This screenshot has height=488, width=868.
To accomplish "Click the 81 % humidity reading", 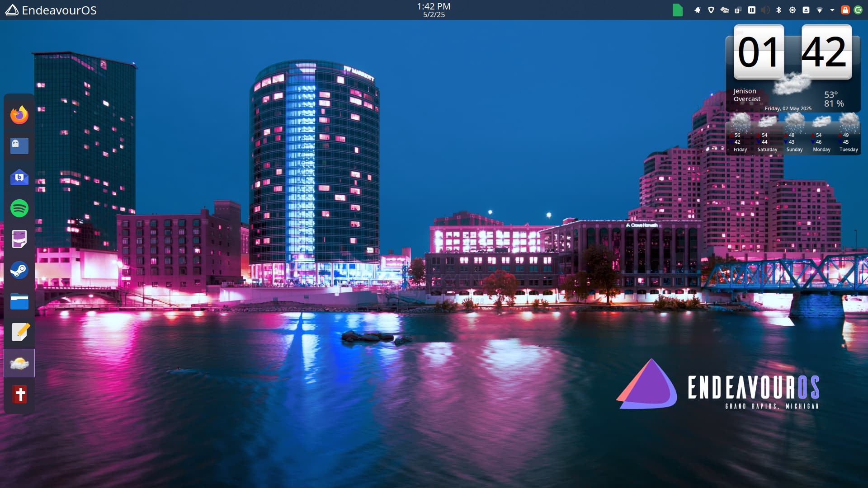I will tap(834, 103).
